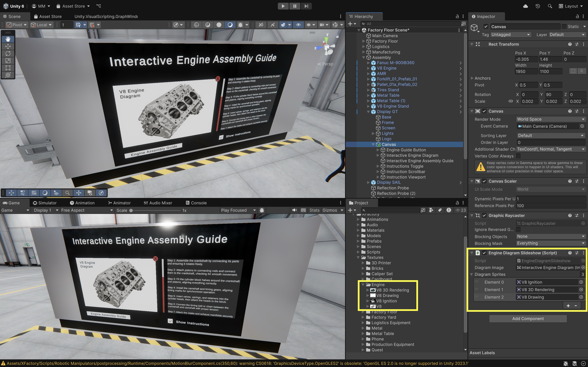Click the Step frame button
Image resolution: width=588 pixels, height=367 pixels.
(x=306, y=6)
